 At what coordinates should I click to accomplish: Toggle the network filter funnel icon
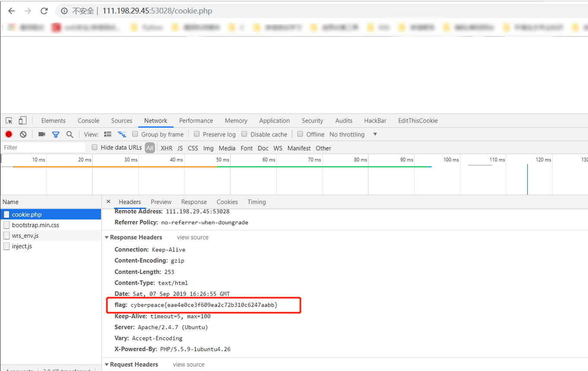[x=56, y=134]
